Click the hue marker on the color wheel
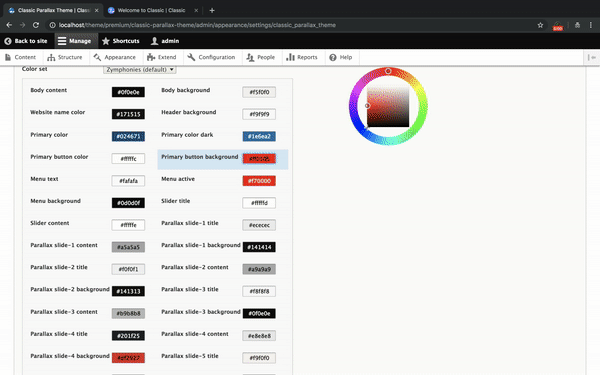The width and height of the screenshot is (600, 375). click(x=388, y=71)
